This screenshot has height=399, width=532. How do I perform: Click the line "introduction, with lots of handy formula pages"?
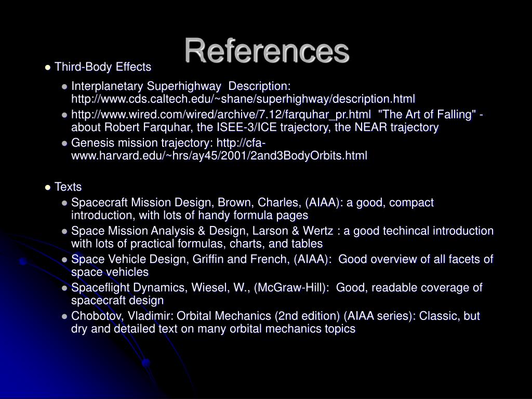pos(190,216)
